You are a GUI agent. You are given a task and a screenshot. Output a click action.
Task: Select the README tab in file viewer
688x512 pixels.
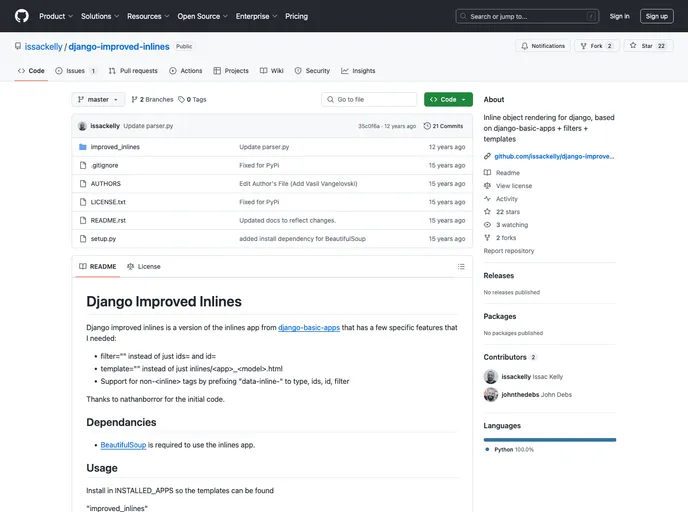click(97, 267)
